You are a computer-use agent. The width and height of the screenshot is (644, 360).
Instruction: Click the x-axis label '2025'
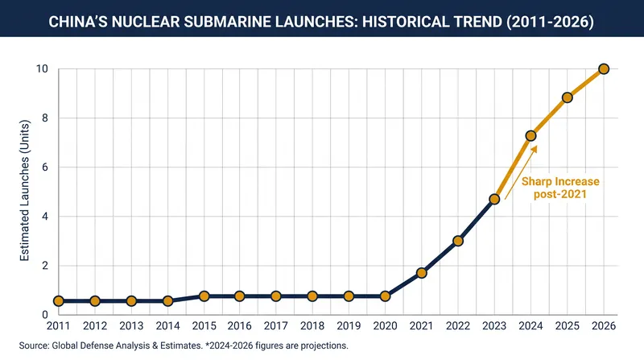tap(568, 326)
